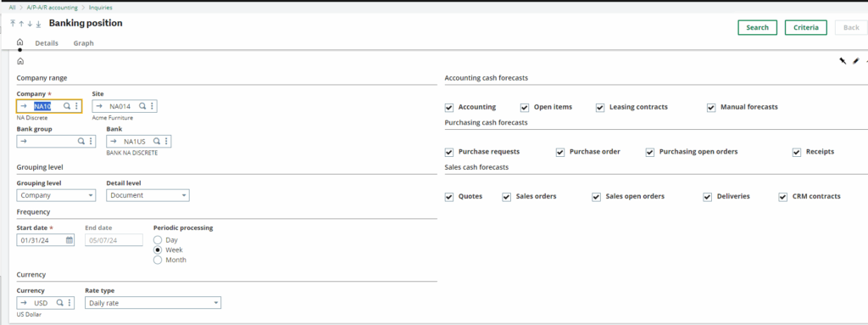Click Inquiries breadcrumb
The width and height of the screenshot is (868, 325).
101,8
